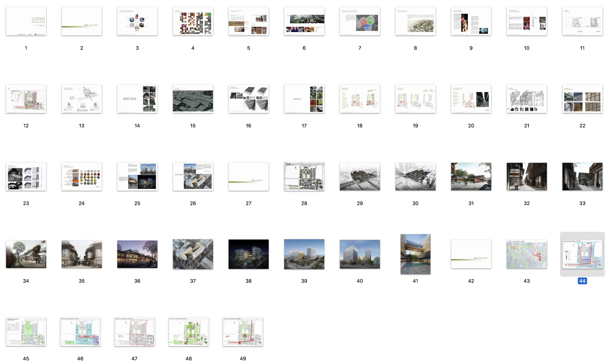
Task: Select page 41 portrait pool rendering thumbnail
Action: click(416, 254)
